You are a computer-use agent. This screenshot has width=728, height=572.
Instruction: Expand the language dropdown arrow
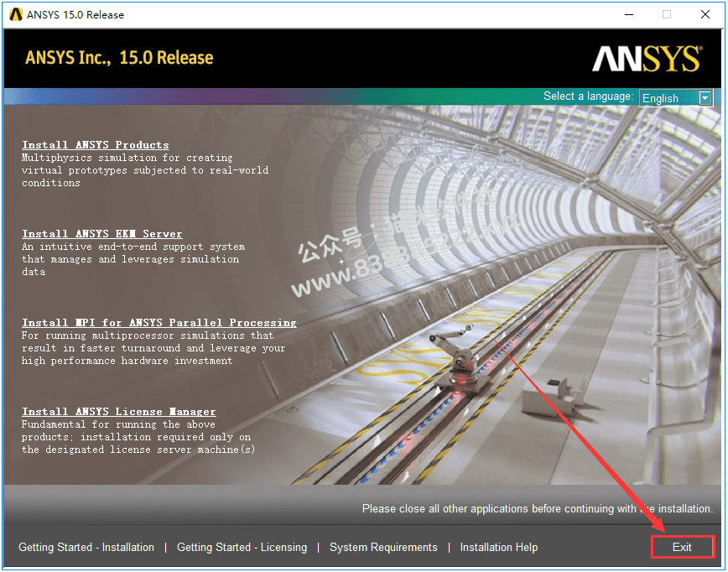(x=705, y=98)
